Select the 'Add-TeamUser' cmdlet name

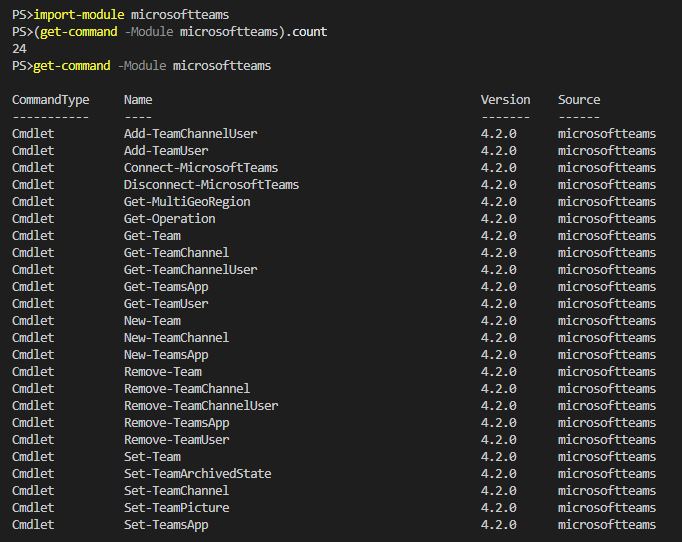(166, 151)
